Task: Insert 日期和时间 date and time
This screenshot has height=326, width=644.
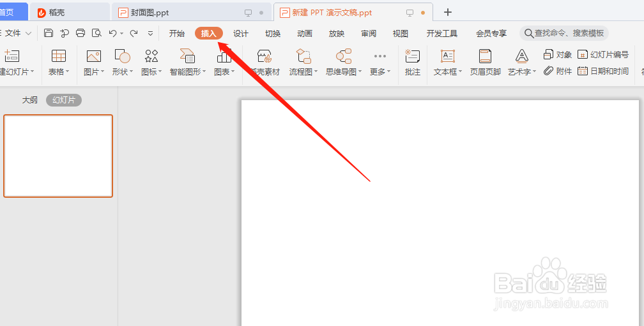Action: pos(603,71)
